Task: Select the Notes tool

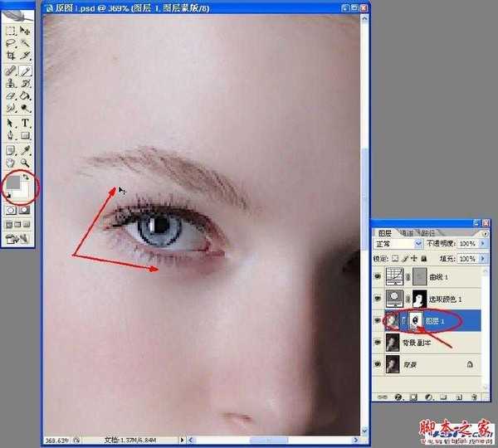Action: click(11, 150)
